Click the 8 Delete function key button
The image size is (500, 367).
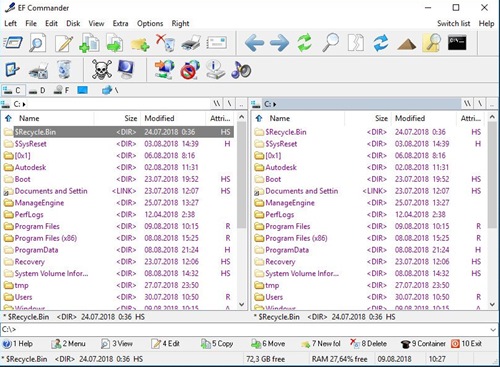(x=368, y=344)
